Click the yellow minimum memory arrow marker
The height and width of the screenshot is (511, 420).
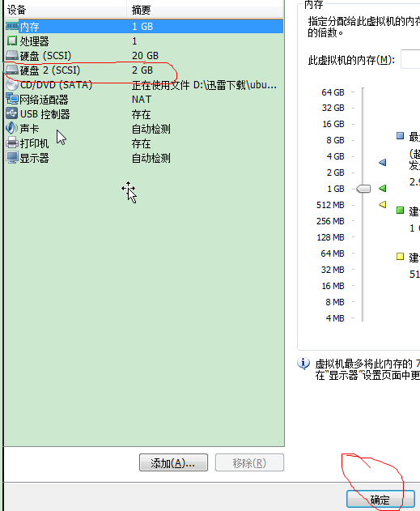point(383,204)
